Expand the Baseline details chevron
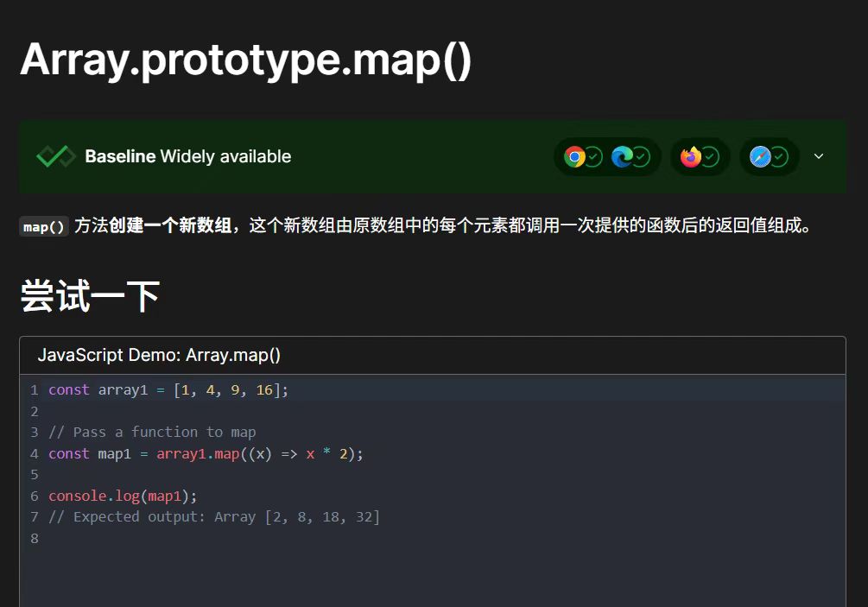 point(819,156)
